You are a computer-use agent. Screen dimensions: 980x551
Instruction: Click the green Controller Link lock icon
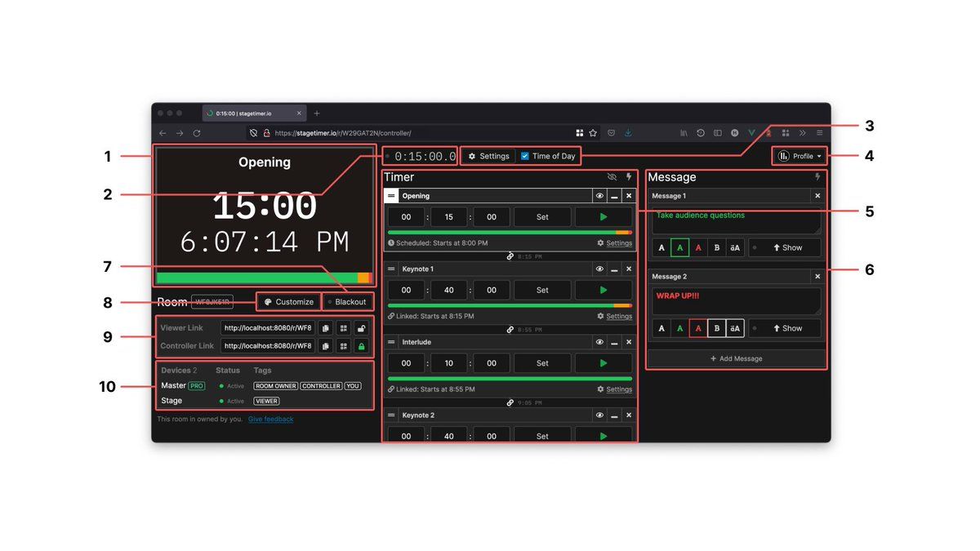pos(361,346)
